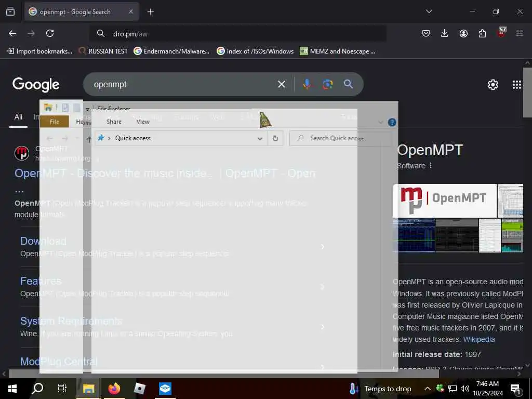Image resolution: width=532 pixels, height=399 pixels.
Task: Open the list all tabs dropdown arrow
Action: coord(429,11)
